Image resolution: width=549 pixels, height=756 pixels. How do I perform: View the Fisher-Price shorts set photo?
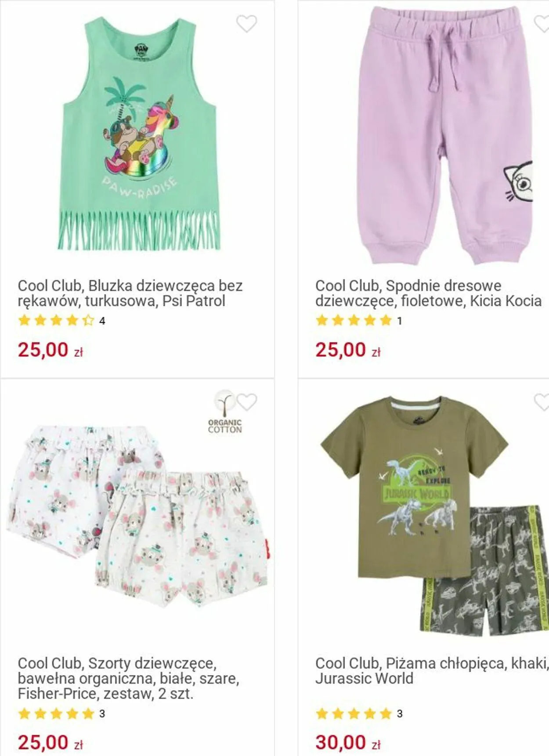(137, 516)
